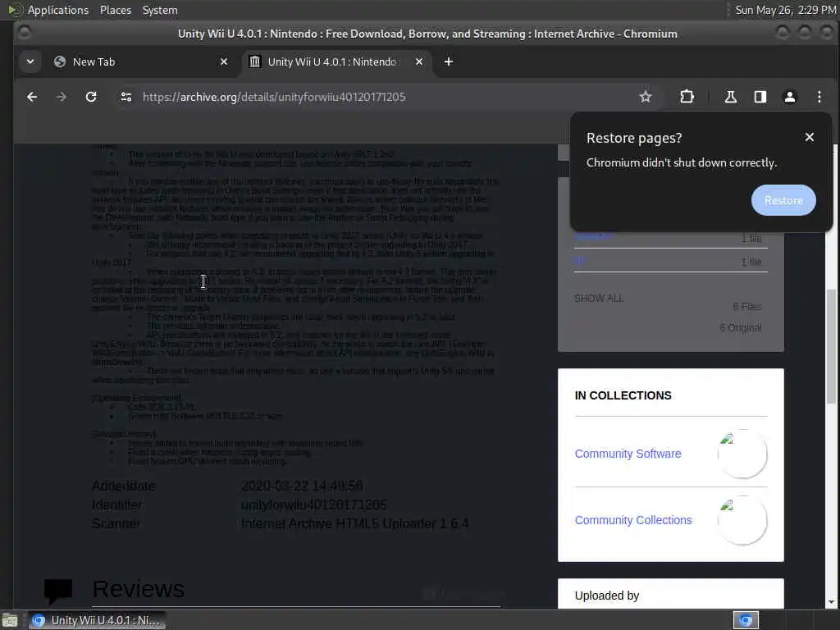Click the Reviews speech bubble icon
Image resolution: width=840 pixels, height=630 pixels.
point(58,591)
